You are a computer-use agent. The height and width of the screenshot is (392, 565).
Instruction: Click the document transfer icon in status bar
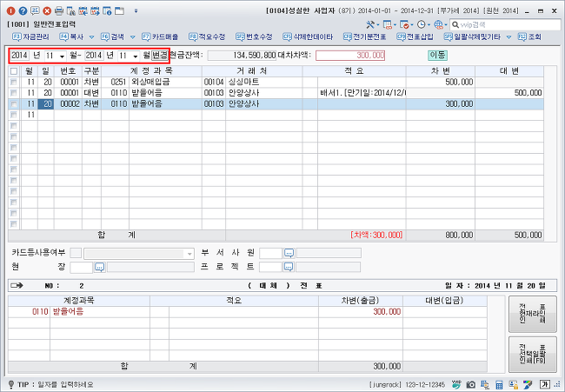485,384
